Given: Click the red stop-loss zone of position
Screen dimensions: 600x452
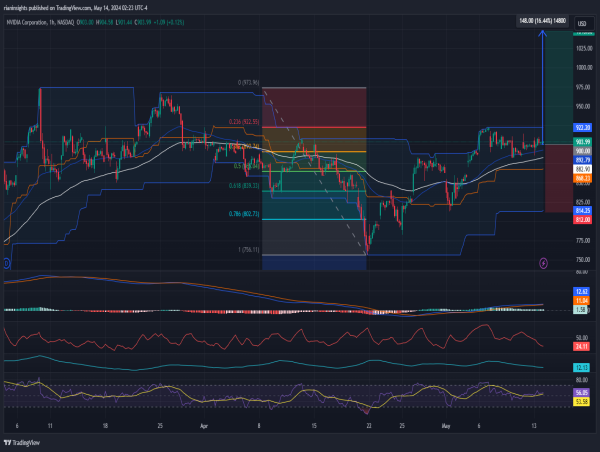Looking at the screenshot, I should 559,178.
